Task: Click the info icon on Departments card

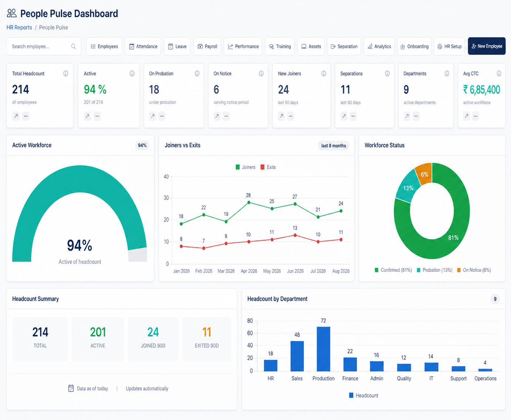Action: click(447, 74)
